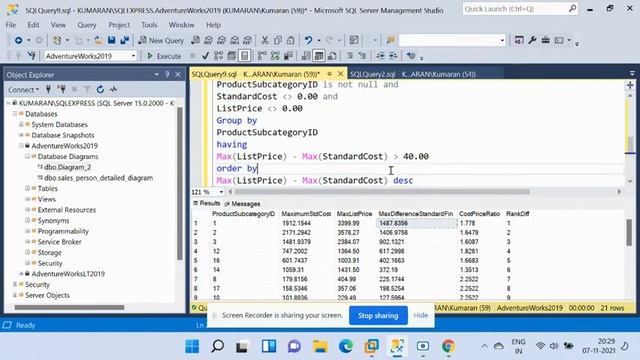Image resolution: width=640 pixels, height=360 pixels.
Task: Expand the AdventureWorksLT2019 node
Action: 21,274
